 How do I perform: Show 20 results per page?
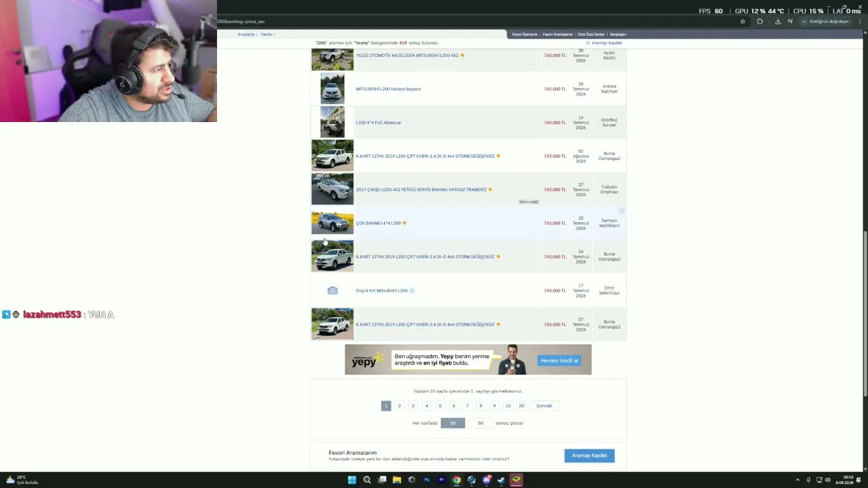[452, 423]
